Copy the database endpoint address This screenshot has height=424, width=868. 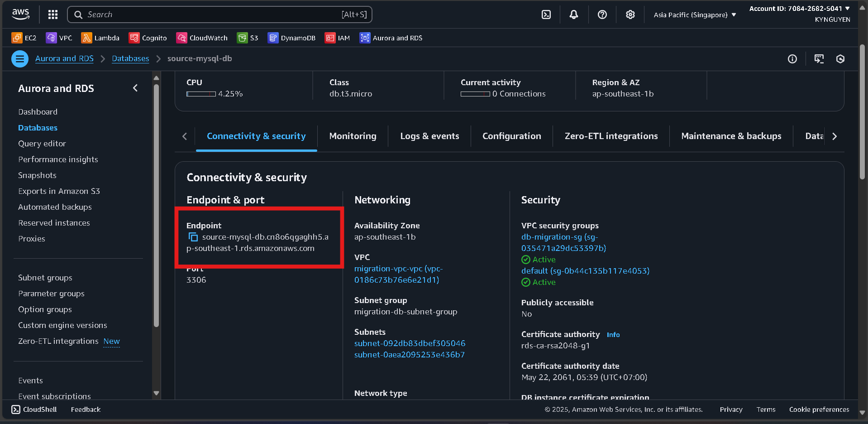[x=194, y=237]
